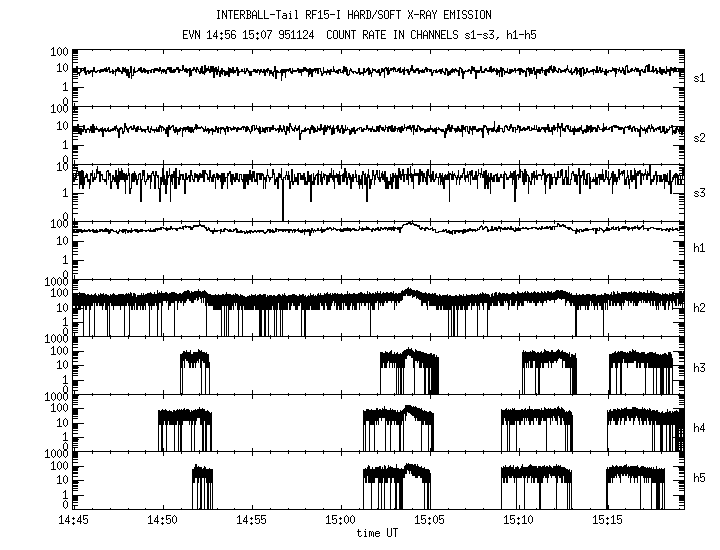Click the h4 channel label

click(x=699, y=428)
